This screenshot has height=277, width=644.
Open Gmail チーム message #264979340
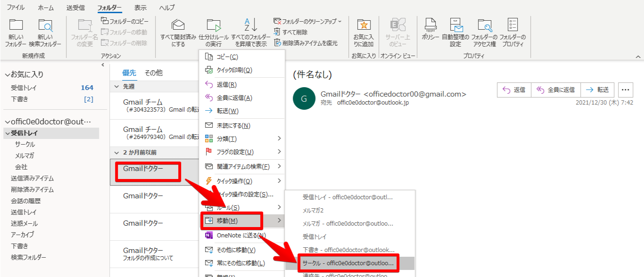[155, 133]
